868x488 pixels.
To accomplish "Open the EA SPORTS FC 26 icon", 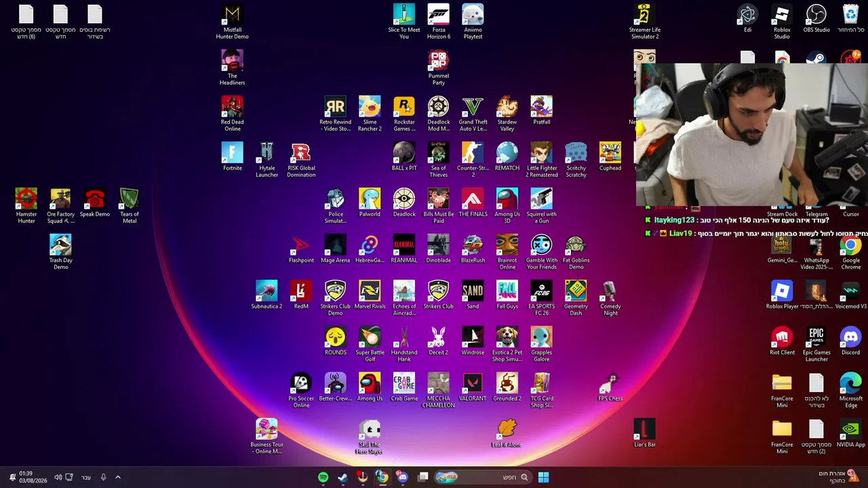I will point(541,298).
